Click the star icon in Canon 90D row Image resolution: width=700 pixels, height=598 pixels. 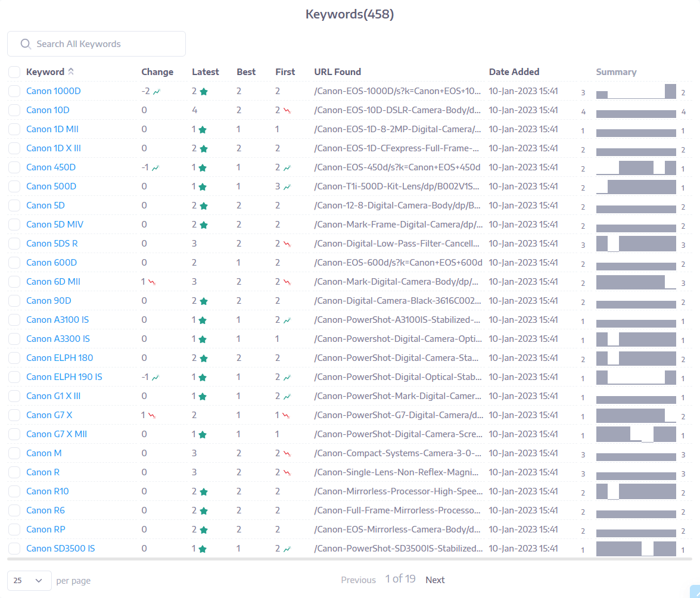click(x=204, y=301)
